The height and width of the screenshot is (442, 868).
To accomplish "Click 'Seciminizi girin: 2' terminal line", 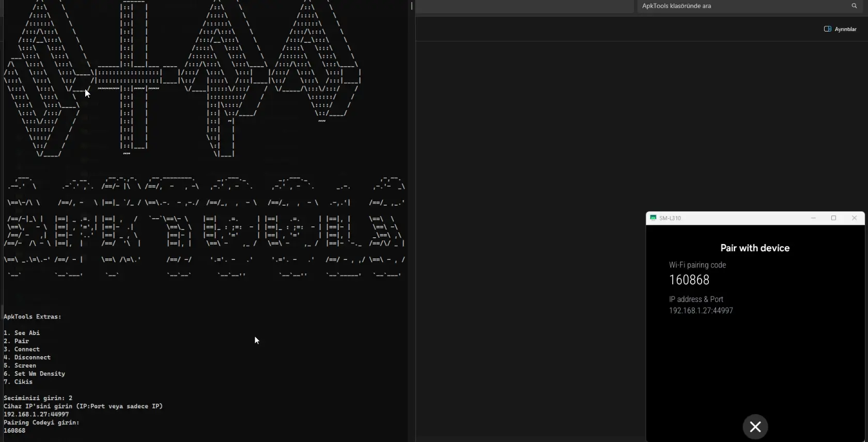I will pyautogui.click(x=38, y=398).
